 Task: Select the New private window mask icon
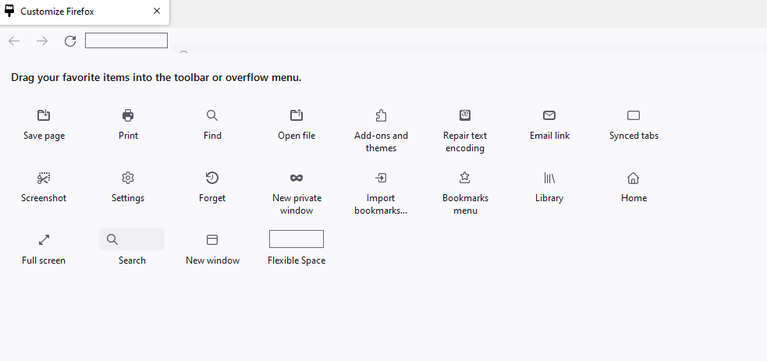[x=296, y=178]
